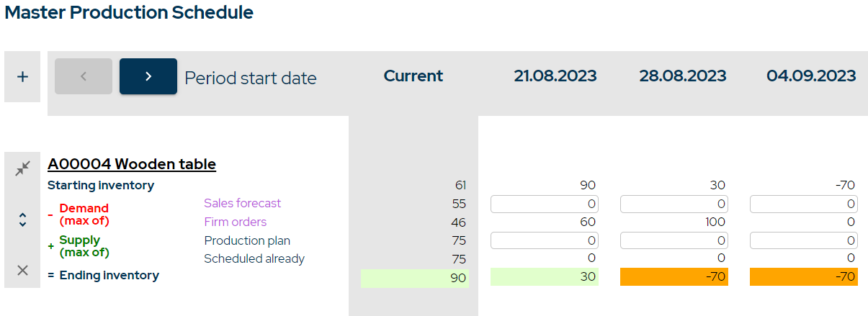Edit Production plan field for 28.08.2023
Viewport: 868px width, 316px height.
[x=674, y=240]
